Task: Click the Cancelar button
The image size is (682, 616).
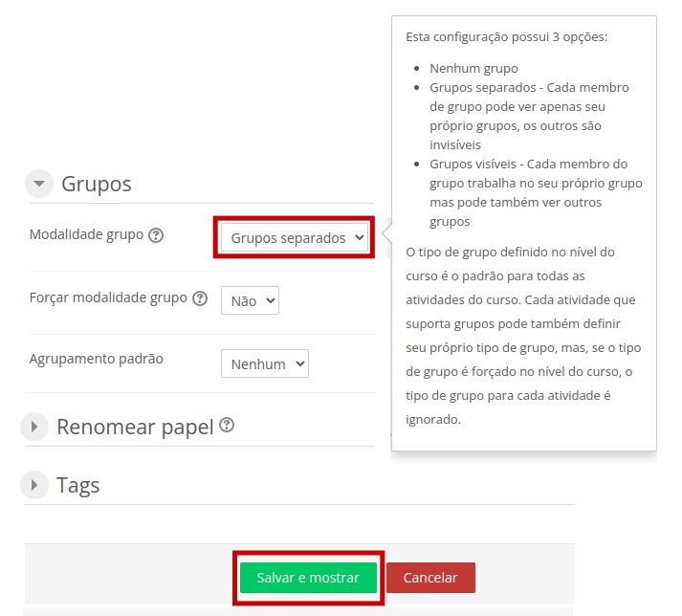Action: [x=430, y=578]
